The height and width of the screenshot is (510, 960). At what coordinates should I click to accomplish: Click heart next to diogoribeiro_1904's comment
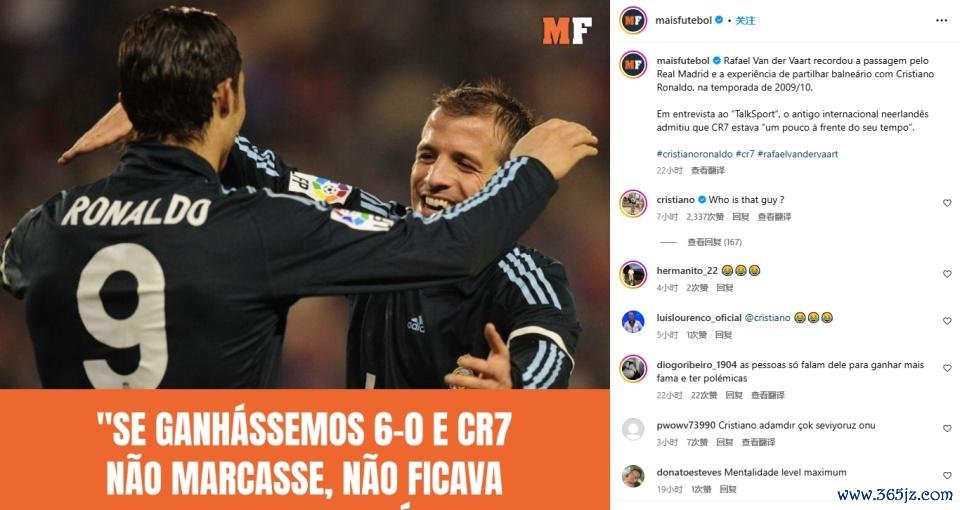[947, 368]
